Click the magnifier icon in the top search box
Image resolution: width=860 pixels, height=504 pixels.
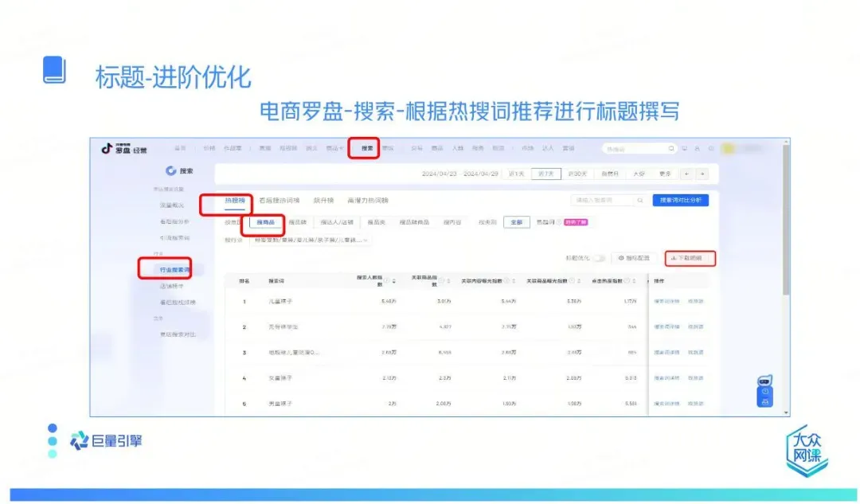pos(670,149)
